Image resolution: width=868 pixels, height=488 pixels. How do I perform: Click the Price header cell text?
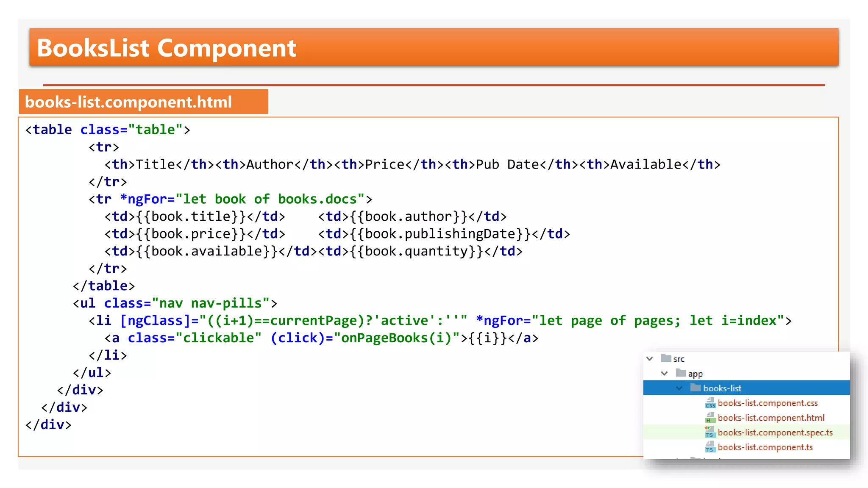385,164
